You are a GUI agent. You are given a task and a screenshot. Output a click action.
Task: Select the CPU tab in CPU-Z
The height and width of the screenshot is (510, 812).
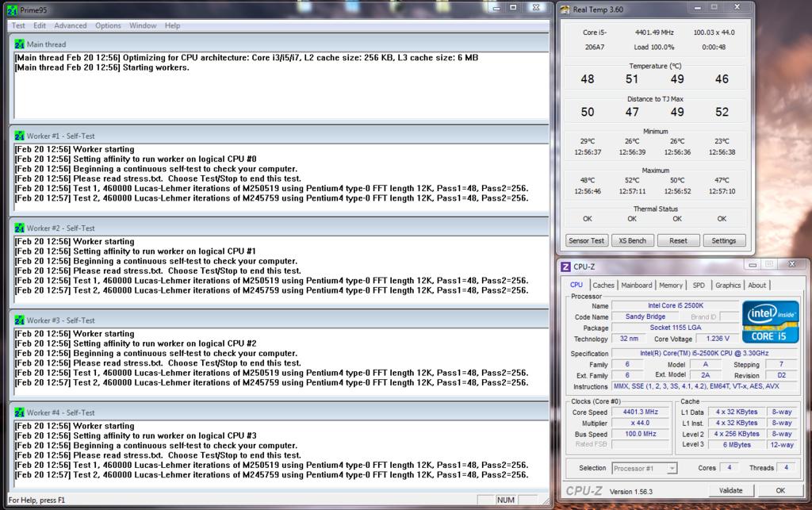[x=576, y=285]
